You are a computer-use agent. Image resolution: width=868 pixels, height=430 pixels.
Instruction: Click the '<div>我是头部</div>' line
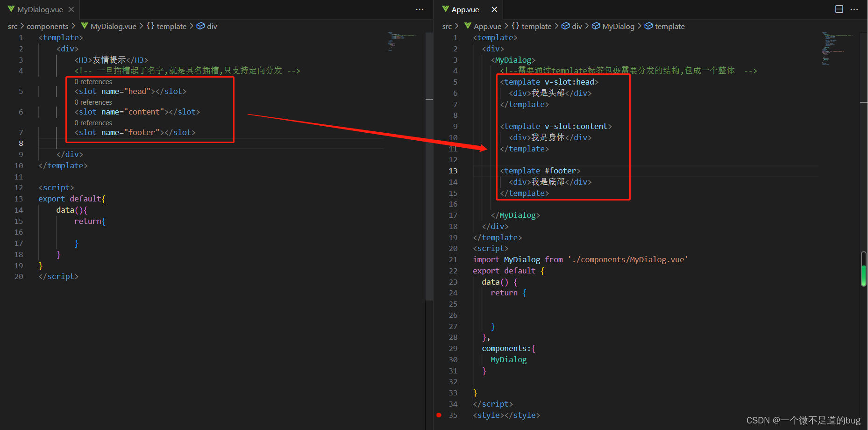[550, 93]
